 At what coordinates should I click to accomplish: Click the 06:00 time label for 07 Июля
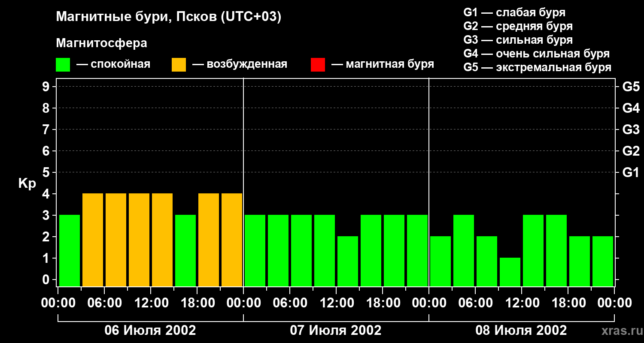[290, 303]
